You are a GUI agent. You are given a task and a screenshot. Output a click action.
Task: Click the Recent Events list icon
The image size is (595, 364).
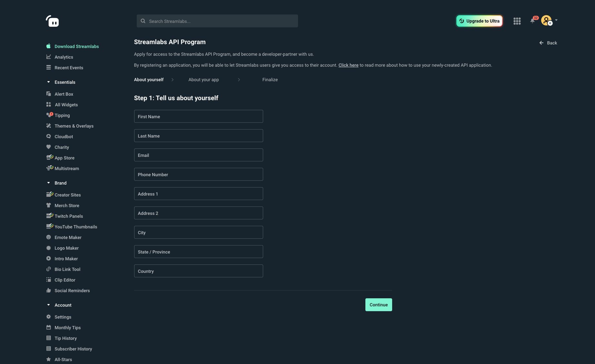[x=48, y=67]
